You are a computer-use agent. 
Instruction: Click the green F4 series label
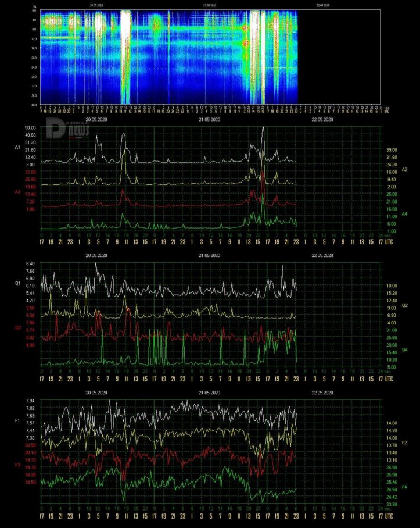point(405,486)
